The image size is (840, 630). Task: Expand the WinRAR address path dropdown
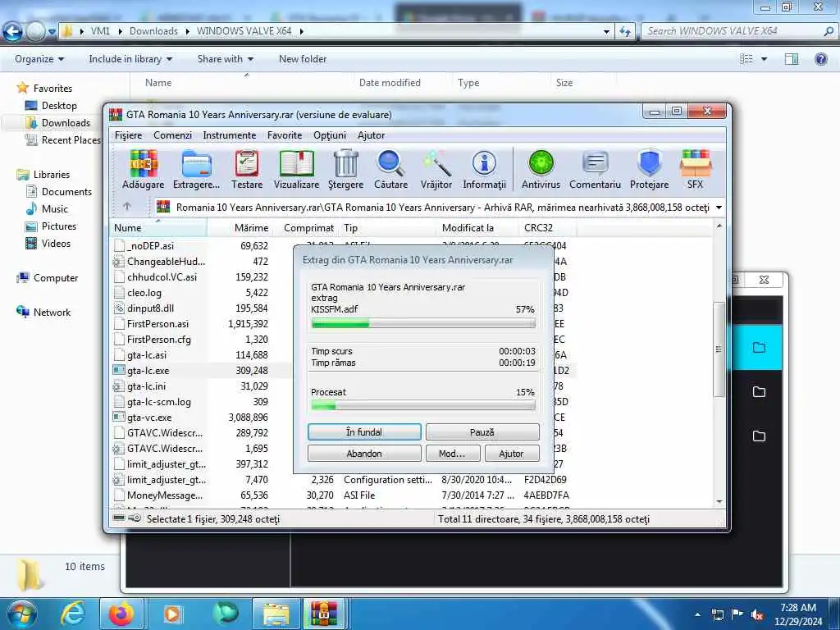(x=719, y=208)
